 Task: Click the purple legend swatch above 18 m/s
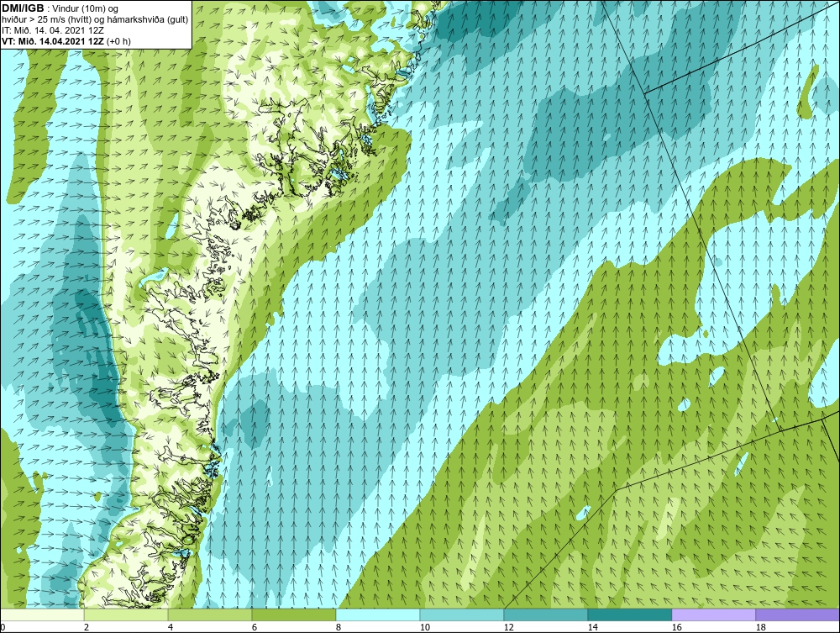pyautogui.click(x=798, y=615)
